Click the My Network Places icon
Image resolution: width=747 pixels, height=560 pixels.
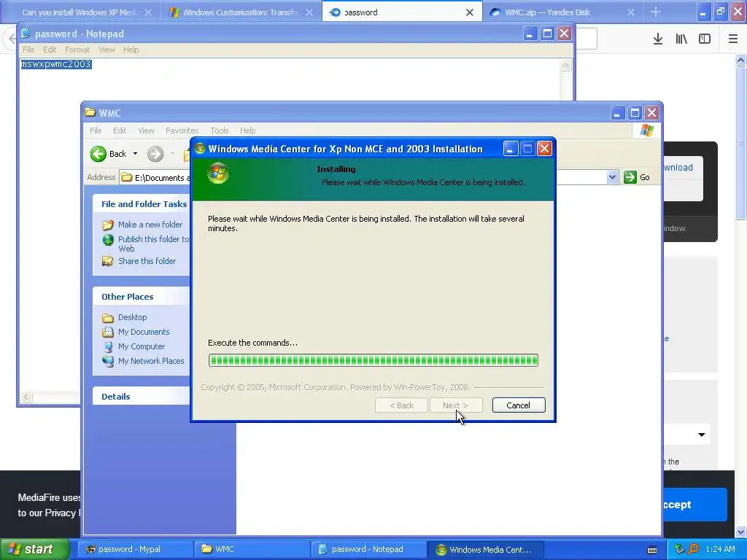[x=108, y=361]
